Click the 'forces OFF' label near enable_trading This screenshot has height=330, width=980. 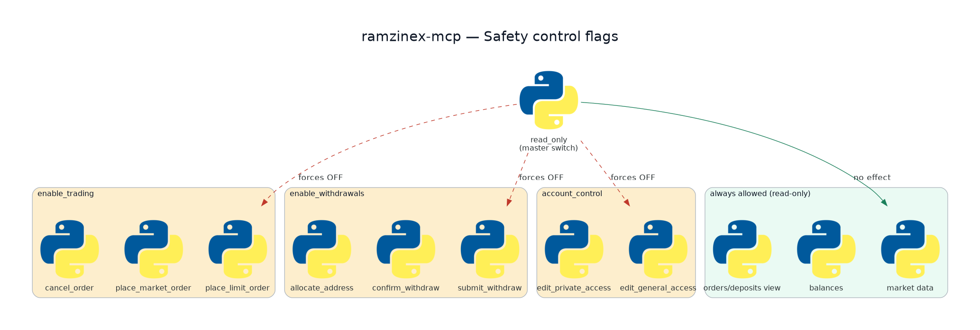[321, 178]
